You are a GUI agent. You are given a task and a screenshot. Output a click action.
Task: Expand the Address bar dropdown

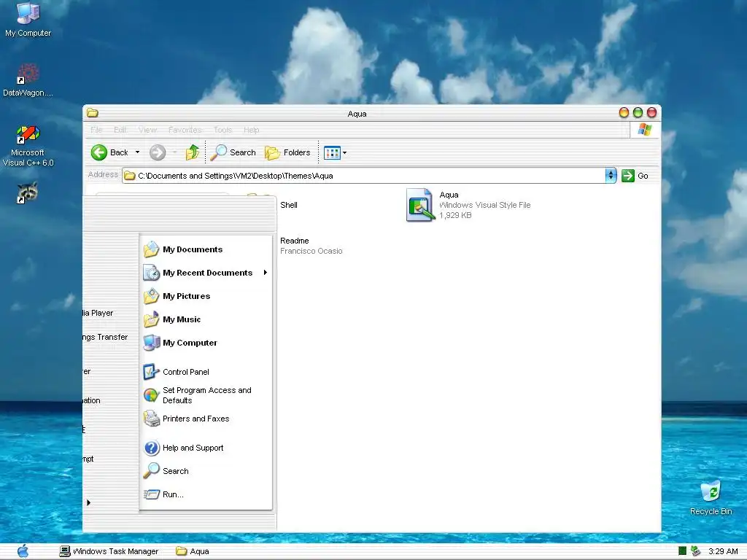[x=611, y=175]
